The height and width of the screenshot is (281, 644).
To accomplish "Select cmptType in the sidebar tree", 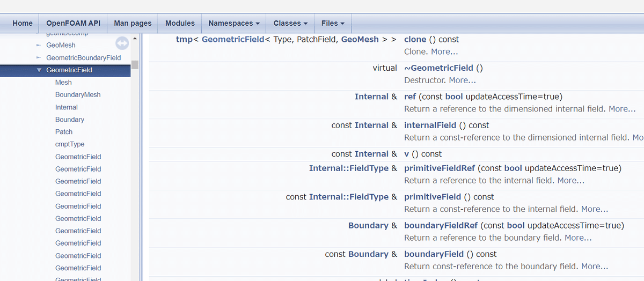I will [70, 144].
